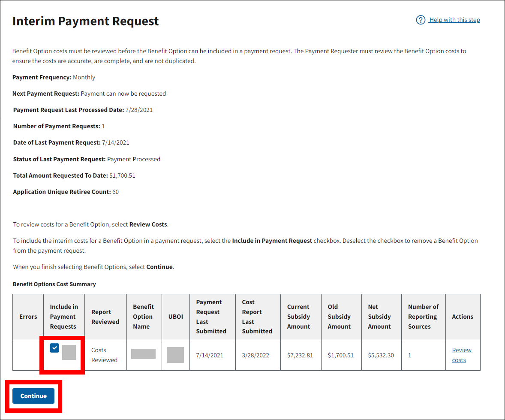The width and height of the screenshot is (505, 420).
Task: Click the Net Subsidy Amount header
Action: coord(379,317)
